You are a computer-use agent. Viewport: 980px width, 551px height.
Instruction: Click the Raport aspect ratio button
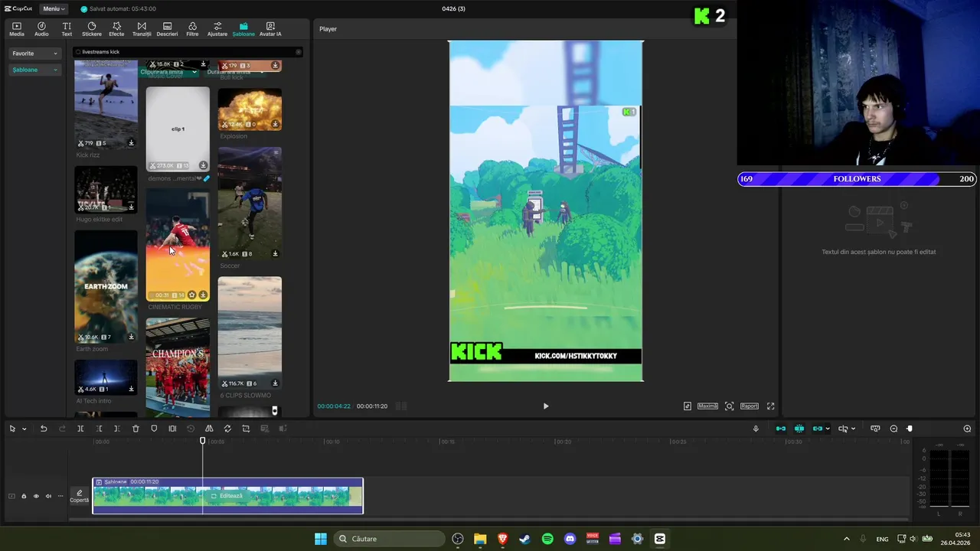750,406
